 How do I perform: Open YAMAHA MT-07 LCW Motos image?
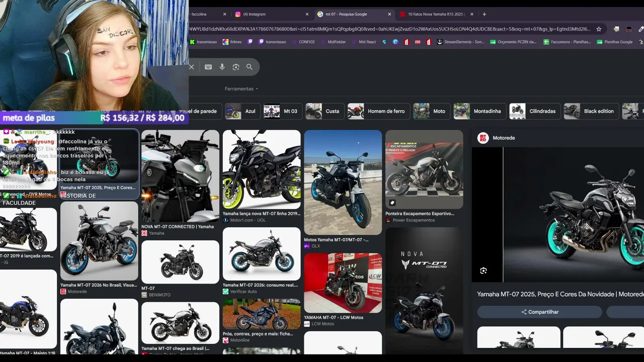[x=343, y=283]
